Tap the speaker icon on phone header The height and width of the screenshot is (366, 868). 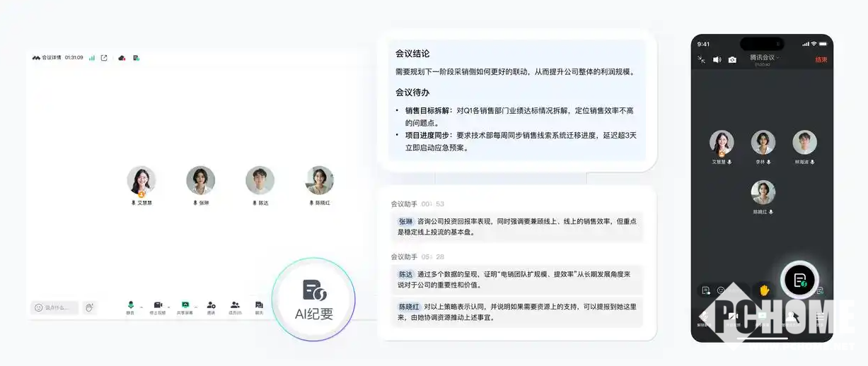coord(717,60)
